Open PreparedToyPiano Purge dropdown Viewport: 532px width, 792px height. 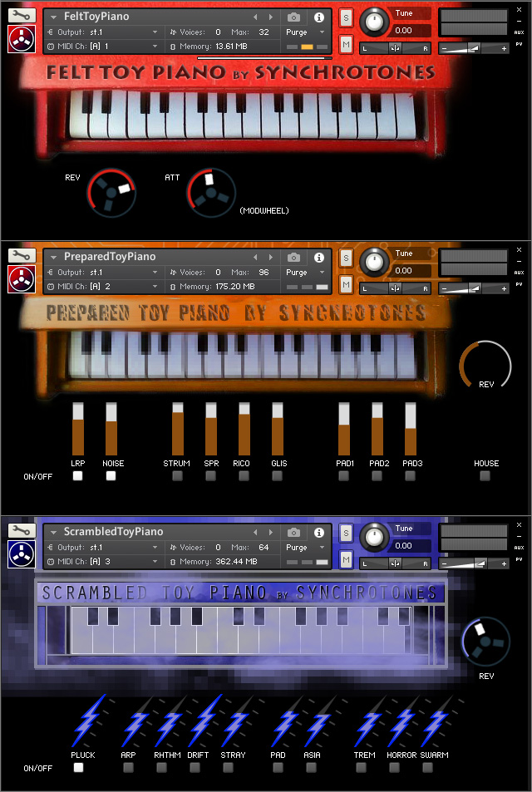pyautogui.click(x=305, y=273)
